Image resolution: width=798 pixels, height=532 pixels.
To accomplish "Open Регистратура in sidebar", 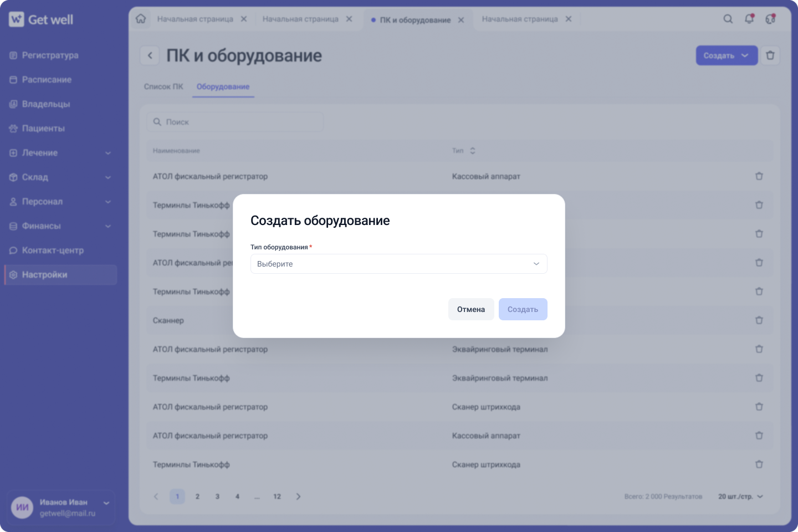I will [61, 55].
